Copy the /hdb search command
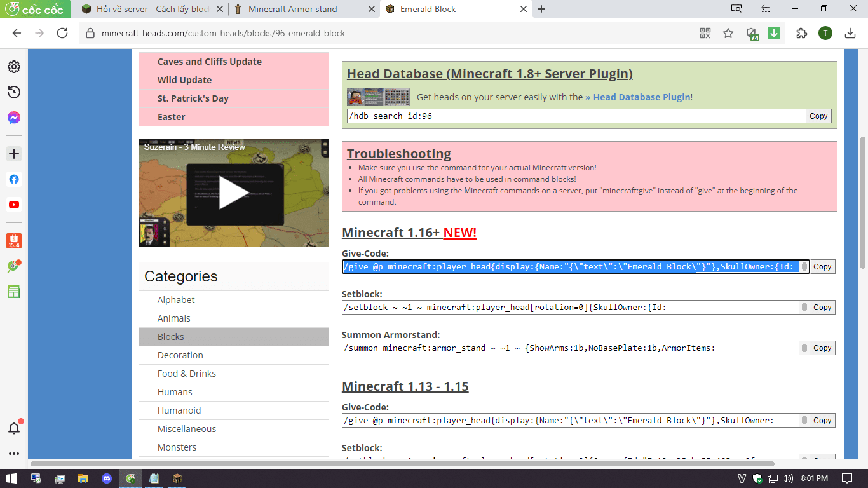 pyautogui.click(x=818, y=116)
